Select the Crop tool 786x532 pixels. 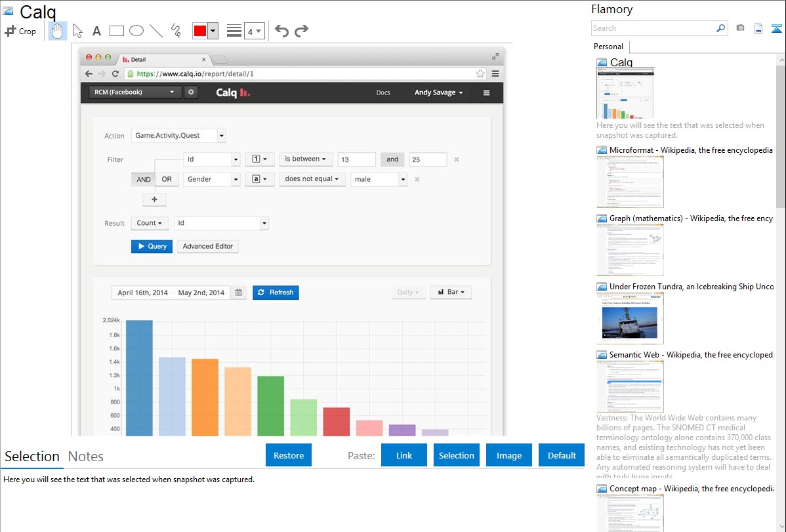pyautogui.click(x=20, y=31)
